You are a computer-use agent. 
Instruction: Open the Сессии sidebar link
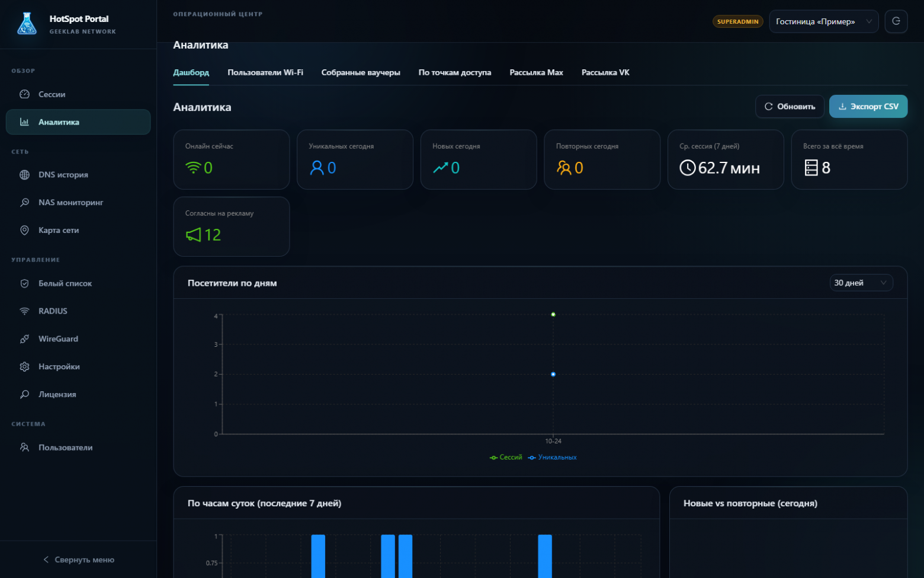[x=78, y=94]
